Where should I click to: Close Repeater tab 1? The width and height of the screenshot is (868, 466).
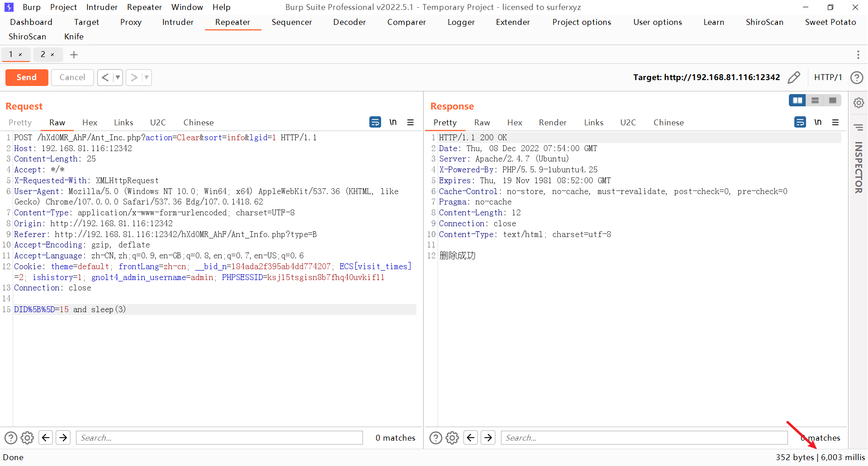tap(20, 55)
